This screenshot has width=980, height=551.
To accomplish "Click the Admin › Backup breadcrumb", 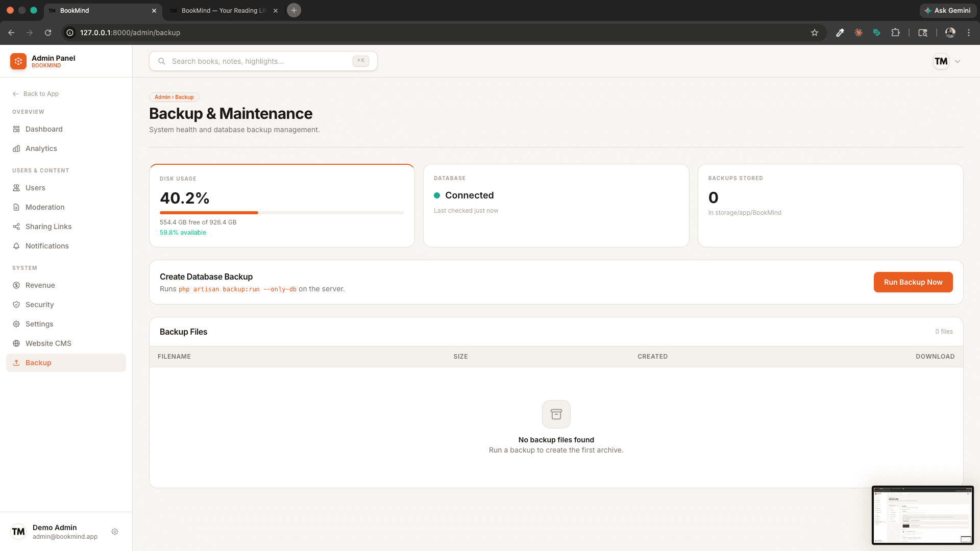I will pyautogui.click(x=174, y=97).
